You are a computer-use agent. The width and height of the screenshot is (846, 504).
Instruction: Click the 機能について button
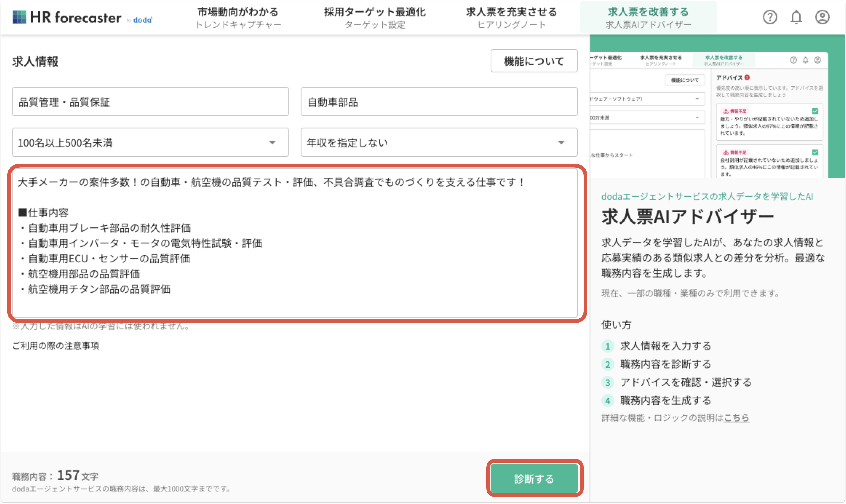tap(534, 61)
